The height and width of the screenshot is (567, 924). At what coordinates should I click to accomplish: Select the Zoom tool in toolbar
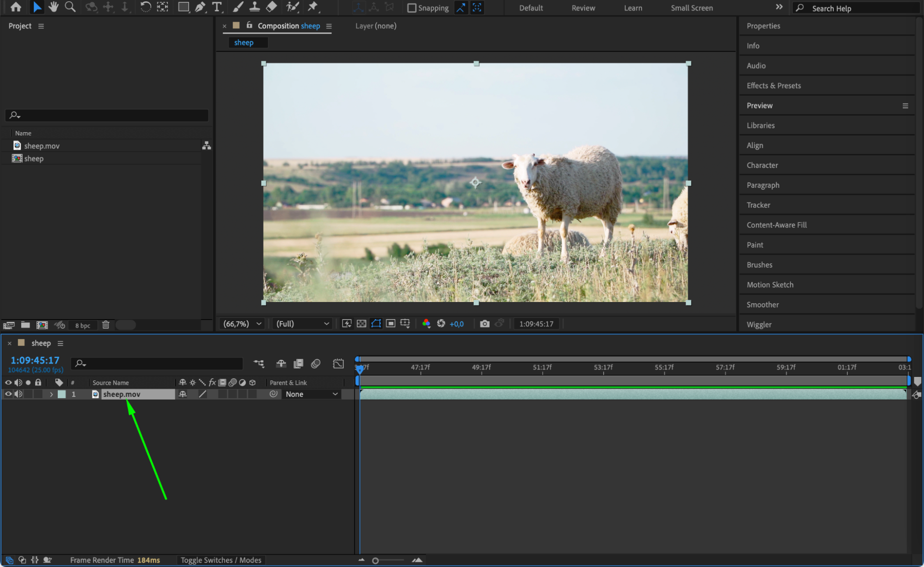(x=70, y=7)
